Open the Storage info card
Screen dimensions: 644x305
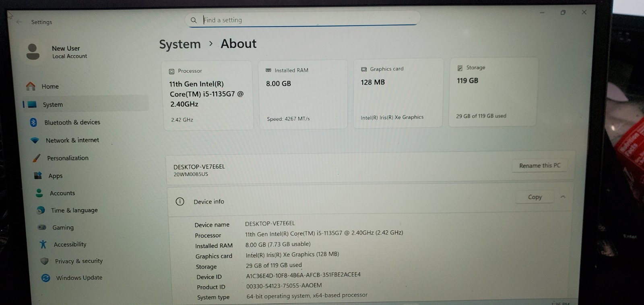pyautogui.click(x=493, y=92)
